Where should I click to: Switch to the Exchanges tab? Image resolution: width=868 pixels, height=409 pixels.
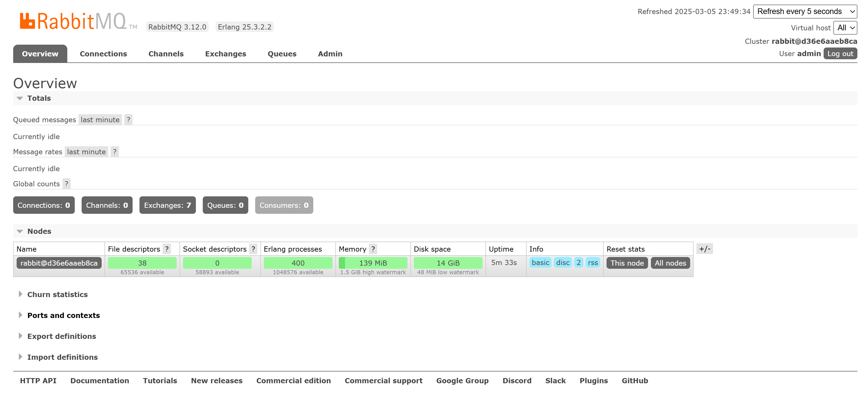point(226,54)
